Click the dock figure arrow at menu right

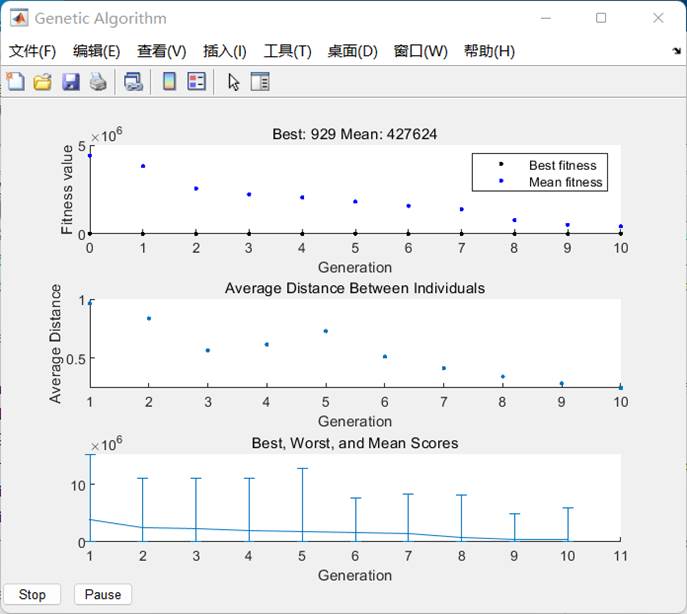tap(676, 52)
